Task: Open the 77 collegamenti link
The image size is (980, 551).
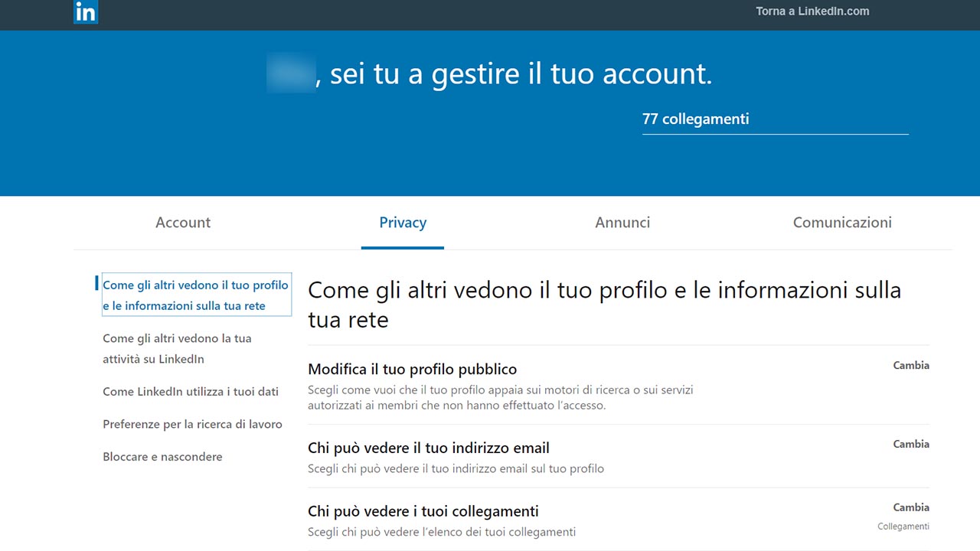Action: coord(695,119)
